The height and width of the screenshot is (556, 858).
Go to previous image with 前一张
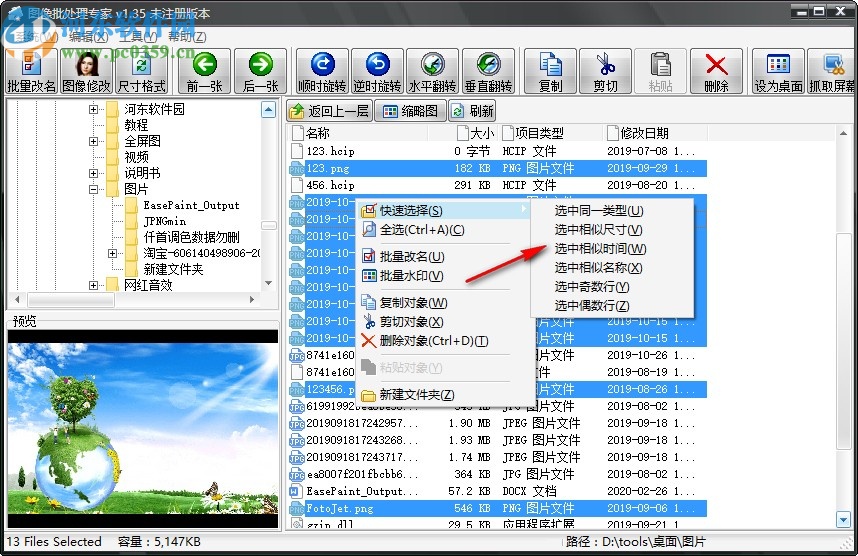coord(205,72)
